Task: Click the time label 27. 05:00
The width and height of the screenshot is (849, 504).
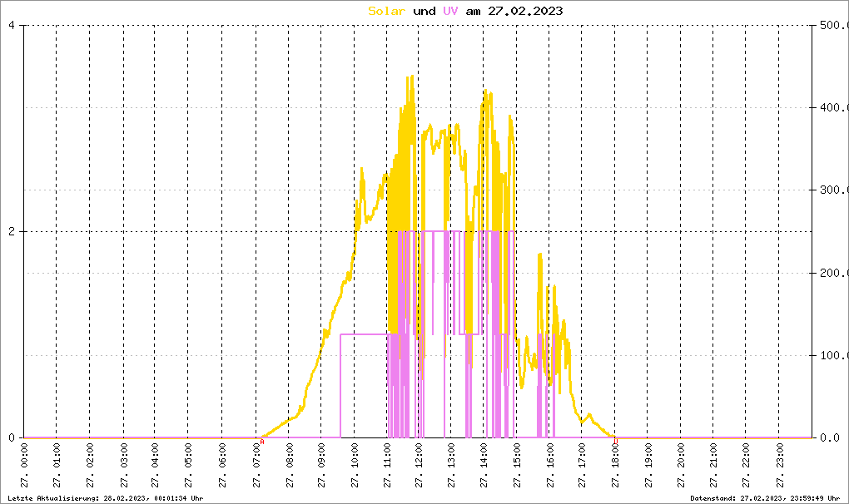Action: click(188, 466)
